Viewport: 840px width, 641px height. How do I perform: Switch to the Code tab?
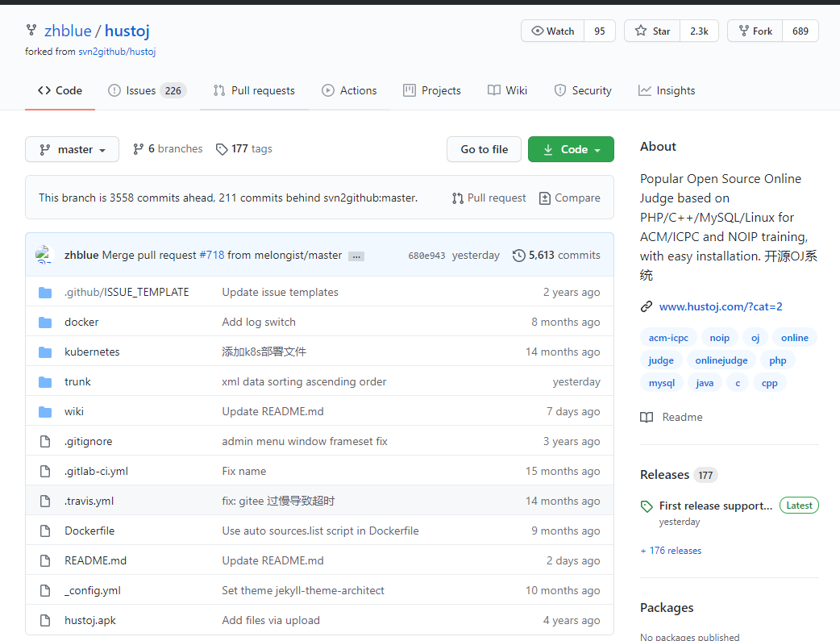pyautogui.click(x=60, y=90)
